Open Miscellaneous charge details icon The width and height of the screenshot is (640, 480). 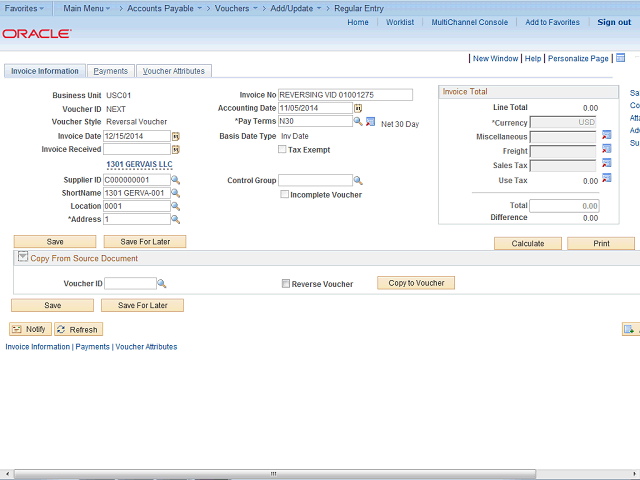607,135
